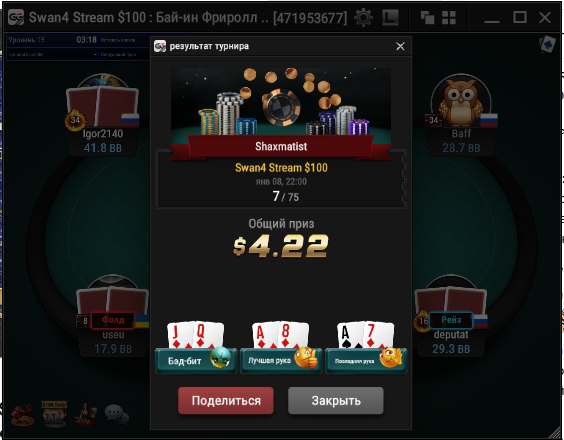Close the результат турнира dialog with X
The image size is (564, 440).
400,46
